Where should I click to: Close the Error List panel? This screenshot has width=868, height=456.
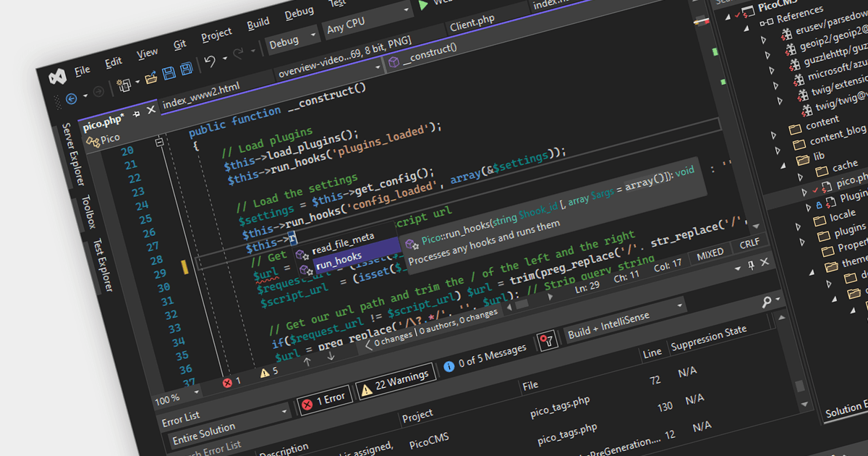[x=765, y=262]
